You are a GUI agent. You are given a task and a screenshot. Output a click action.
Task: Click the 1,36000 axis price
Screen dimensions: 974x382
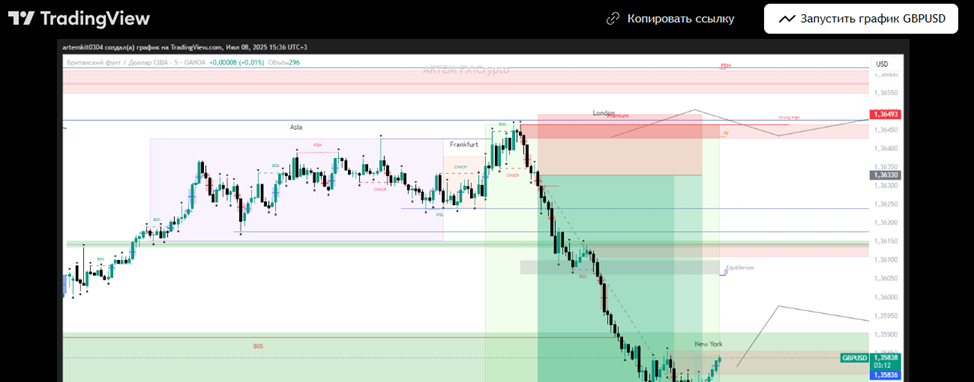tap(886, 297)
